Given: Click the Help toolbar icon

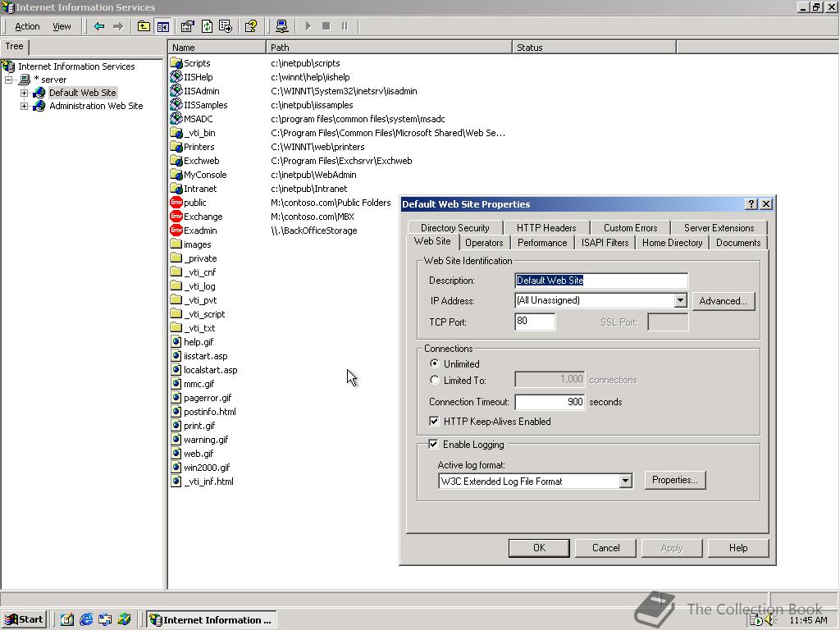Looking at the screenshot, I should [x=251, y=26].
